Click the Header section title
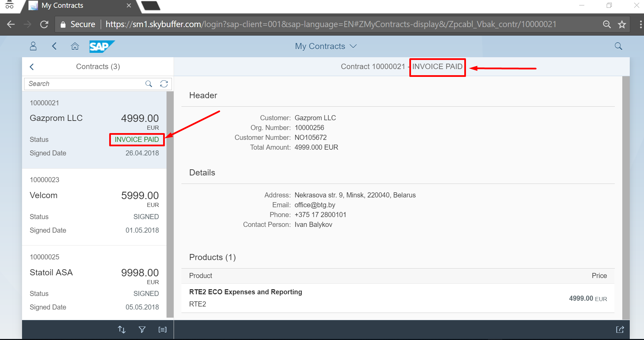 click(x=203, y=95)
